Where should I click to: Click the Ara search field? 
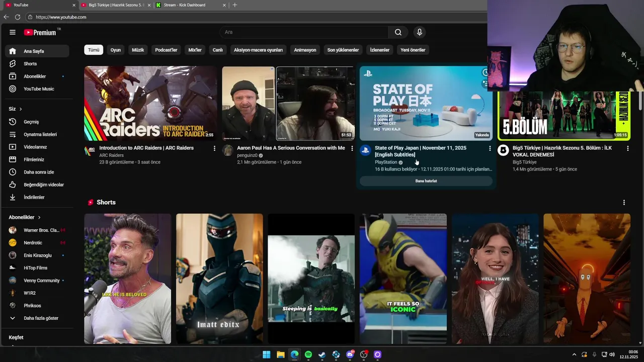[x=303, y=32]
